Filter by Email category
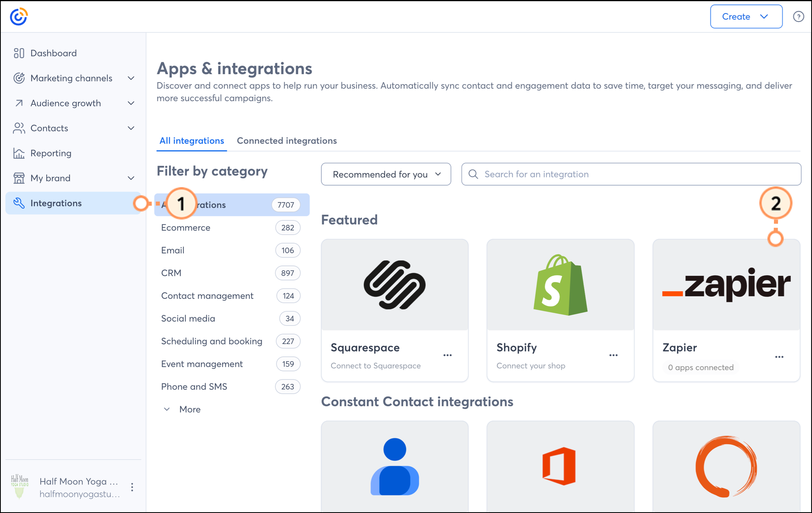 pyautogui.click(x=232, y=250)
